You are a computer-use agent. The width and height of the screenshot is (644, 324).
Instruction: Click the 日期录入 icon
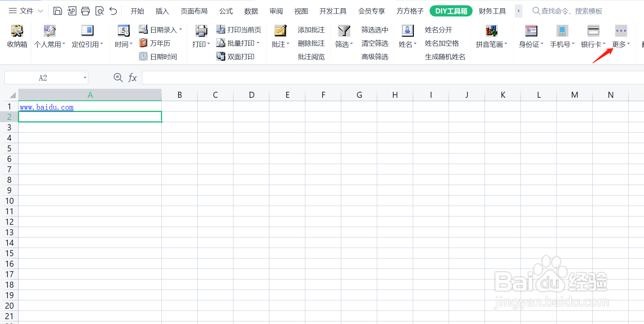[143, 29]
